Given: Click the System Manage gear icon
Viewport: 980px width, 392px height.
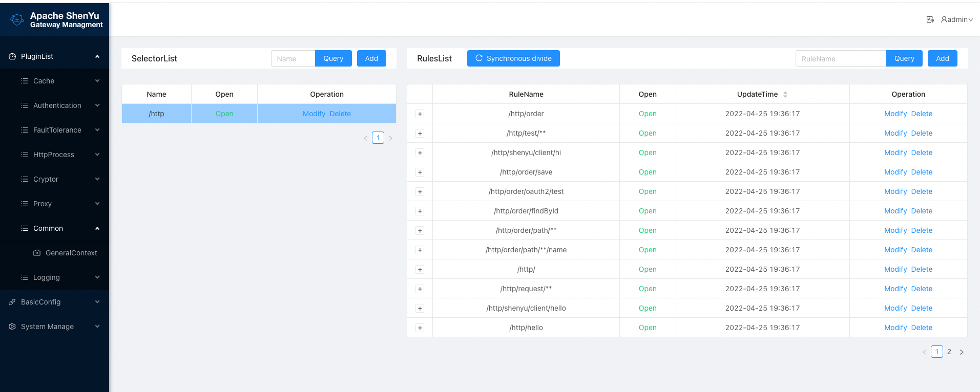Looking at the screenshot, I should 12,326.
